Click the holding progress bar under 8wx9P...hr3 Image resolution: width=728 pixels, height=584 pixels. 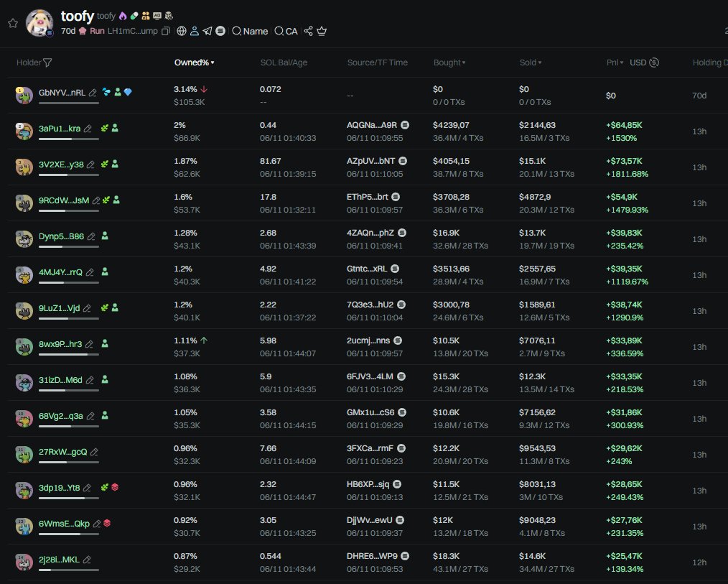pos(69,354)
